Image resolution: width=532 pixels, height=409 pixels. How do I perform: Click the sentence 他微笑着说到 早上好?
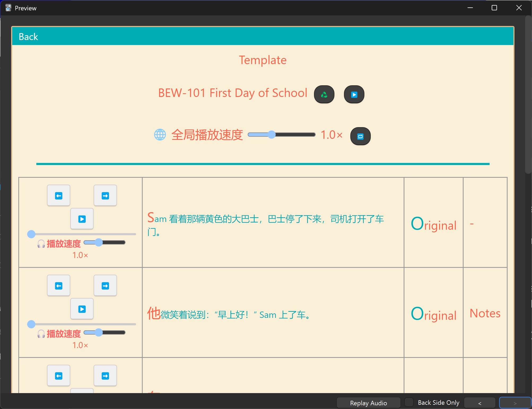coord(229,314)
